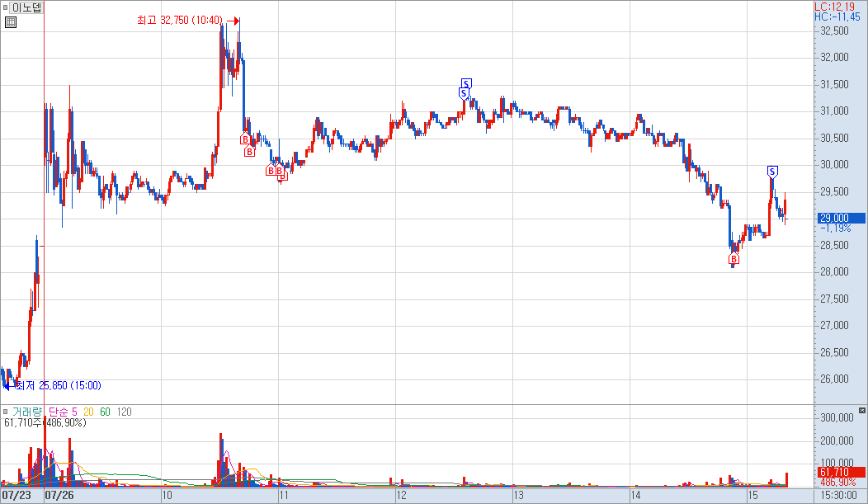868x504 pixels.
Task: Select the magenta 5-period volume average label
Action: (x=75, y=412)
